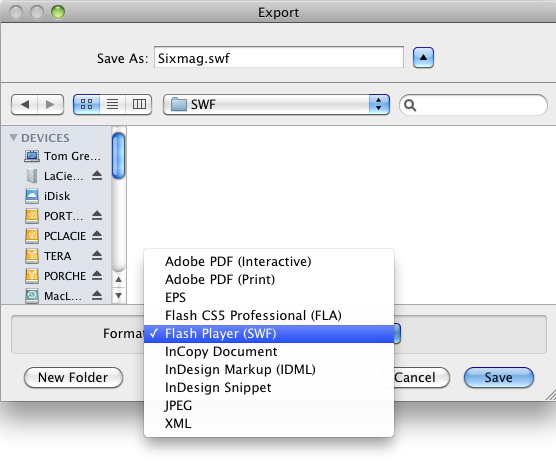The image size is (556, 467).
Task: Go back to previous folder
Action: (24, 105)
